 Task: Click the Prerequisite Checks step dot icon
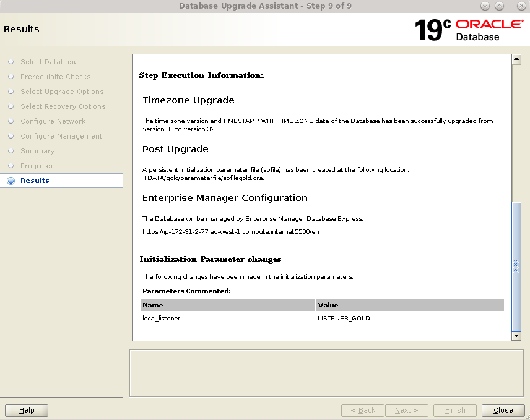click(x=11, y=77)
